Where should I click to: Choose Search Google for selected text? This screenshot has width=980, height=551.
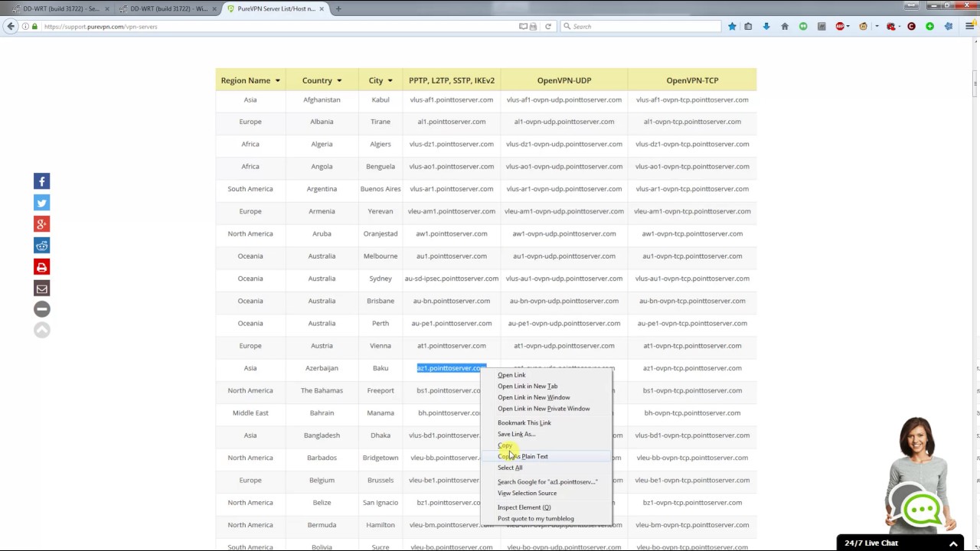[547, 482]
